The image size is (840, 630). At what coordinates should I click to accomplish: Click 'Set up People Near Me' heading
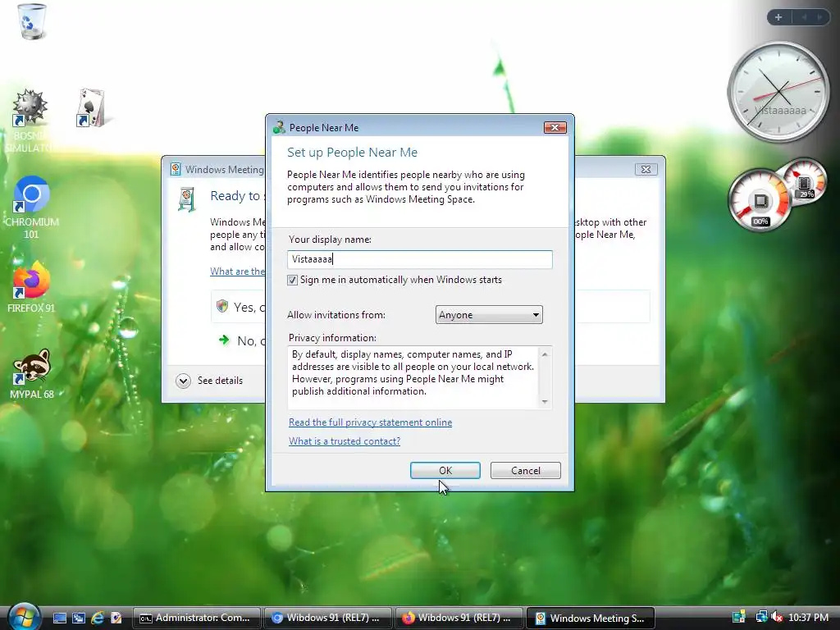click(x=352, y=152)
